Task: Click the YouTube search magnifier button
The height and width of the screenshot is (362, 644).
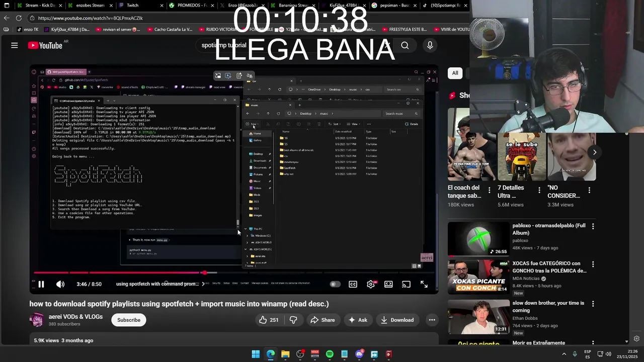Action: click(x=405, y=45)
